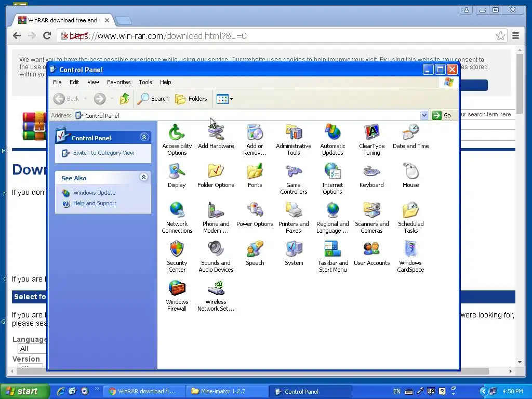This screenshot has height=399, width=532.
Task: Expand the Address bar dropdown arrow
Action: pos(424,115)
